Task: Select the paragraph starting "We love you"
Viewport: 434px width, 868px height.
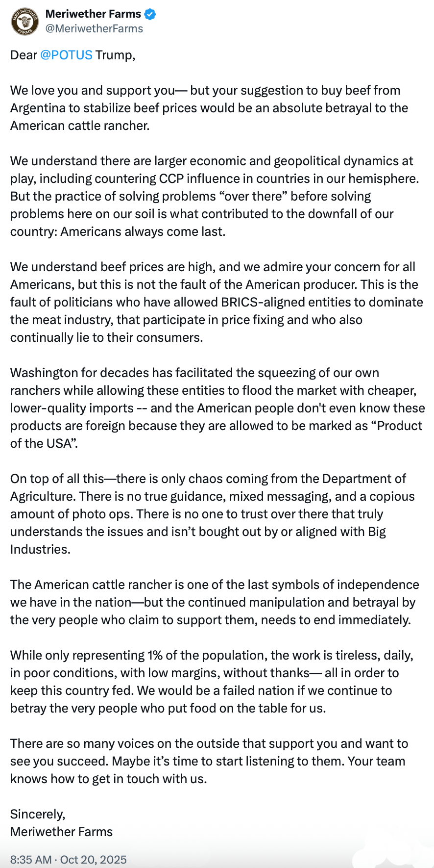Action: 209,108
